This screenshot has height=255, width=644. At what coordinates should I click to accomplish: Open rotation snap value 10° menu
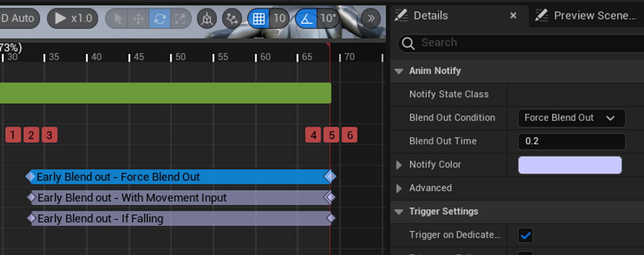click(x=327, y=19)
